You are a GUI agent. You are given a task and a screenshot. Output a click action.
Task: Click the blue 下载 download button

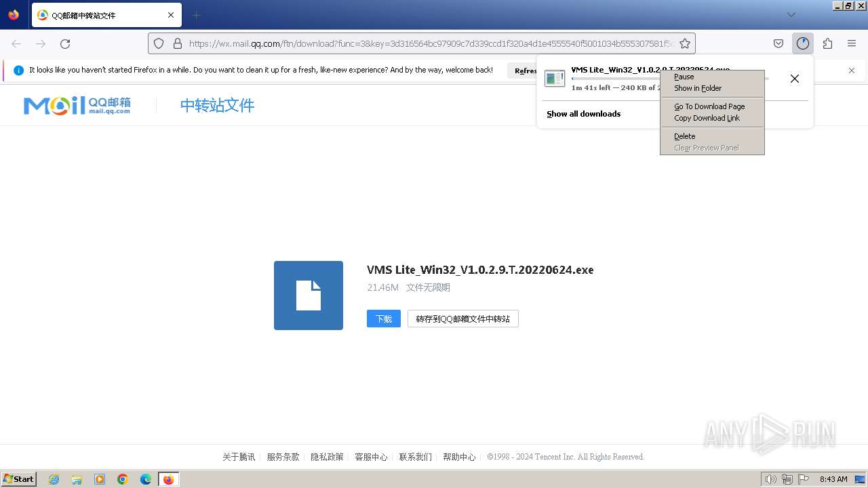pos(384,319)
